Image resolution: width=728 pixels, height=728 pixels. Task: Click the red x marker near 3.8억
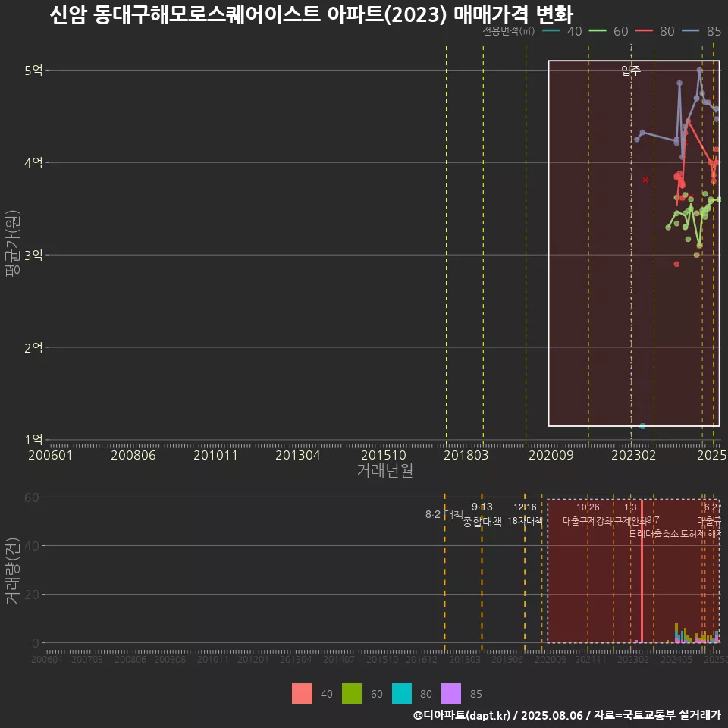[645, 180]
